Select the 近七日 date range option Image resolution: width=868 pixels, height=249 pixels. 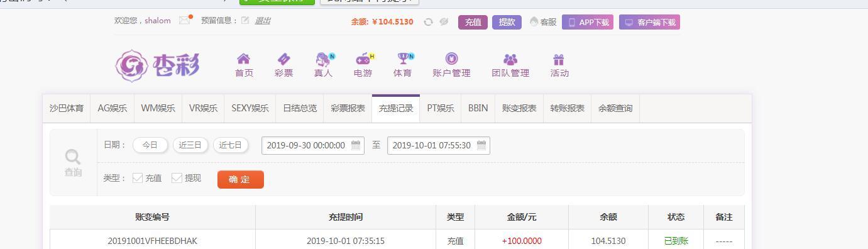(x=231, y=145)
